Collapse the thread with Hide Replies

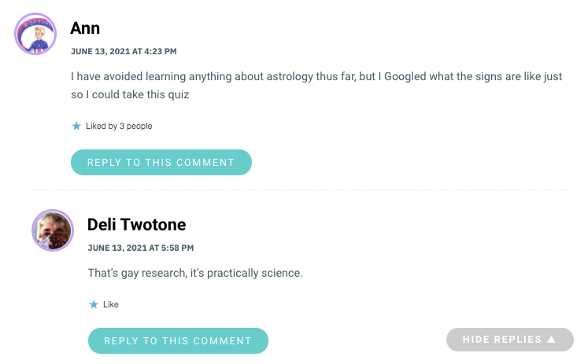coord(509,340)
